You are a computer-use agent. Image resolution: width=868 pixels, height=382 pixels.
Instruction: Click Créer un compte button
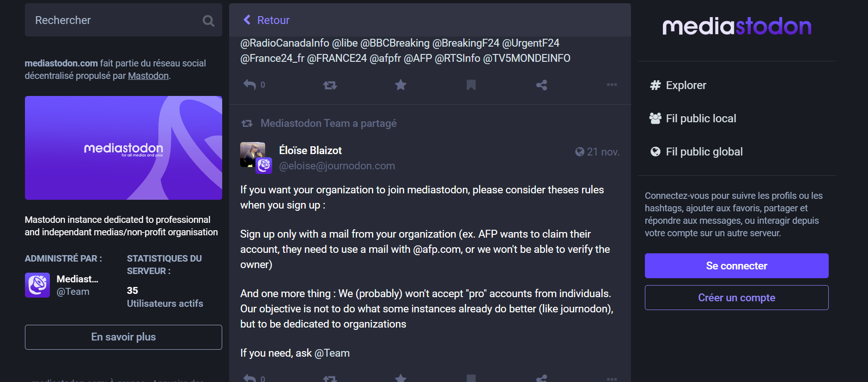coord(736,298)
